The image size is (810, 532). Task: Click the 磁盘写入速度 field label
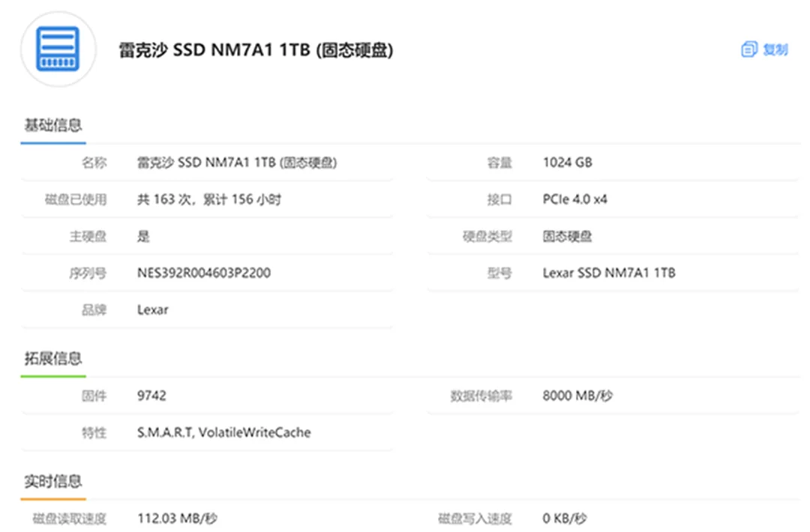[x=475, y=518]
